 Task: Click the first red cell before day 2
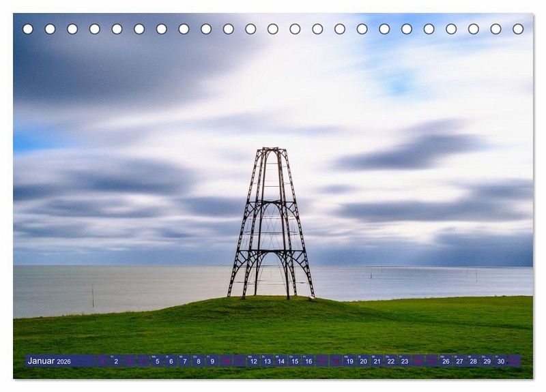(x=102, y=361)
